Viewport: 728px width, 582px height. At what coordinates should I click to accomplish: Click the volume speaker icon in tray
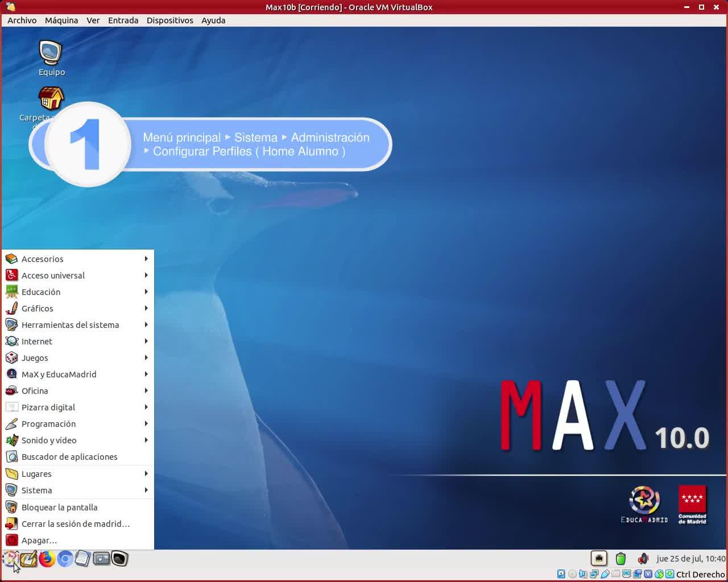(643, 559)
